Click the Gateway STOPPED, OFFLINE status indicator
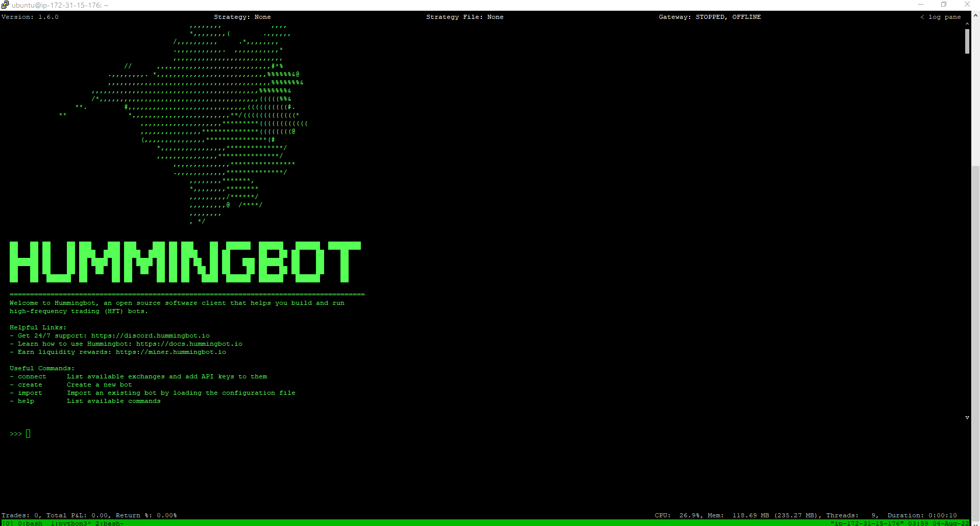 [709, 17]
